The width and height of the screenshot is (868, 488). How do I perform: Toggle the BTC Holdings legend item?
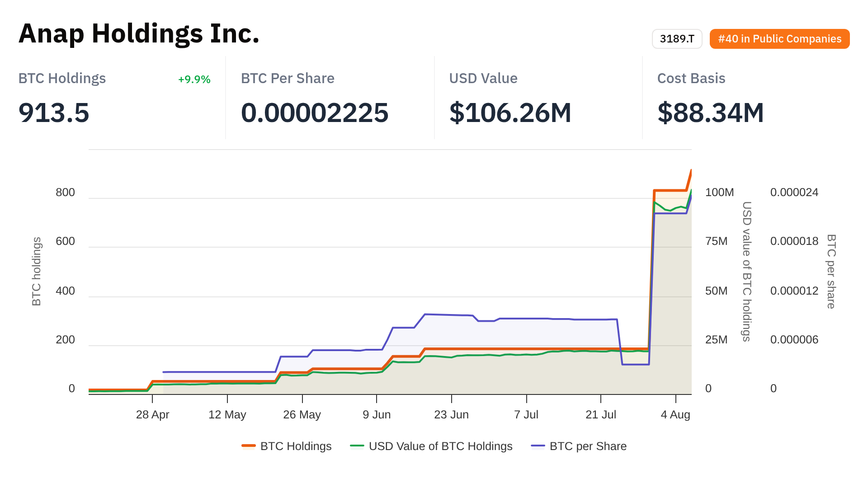[x=287, y=446]
